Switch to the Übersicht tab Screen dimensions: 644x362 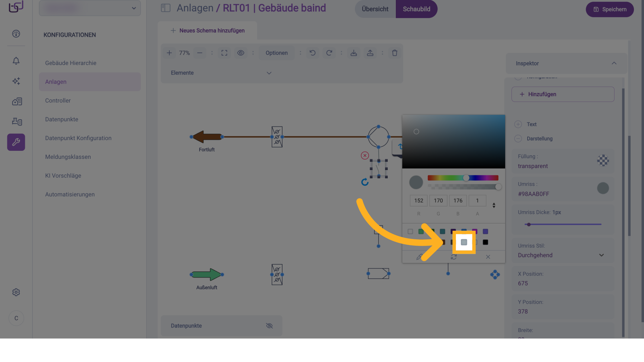tap(375, 9)
